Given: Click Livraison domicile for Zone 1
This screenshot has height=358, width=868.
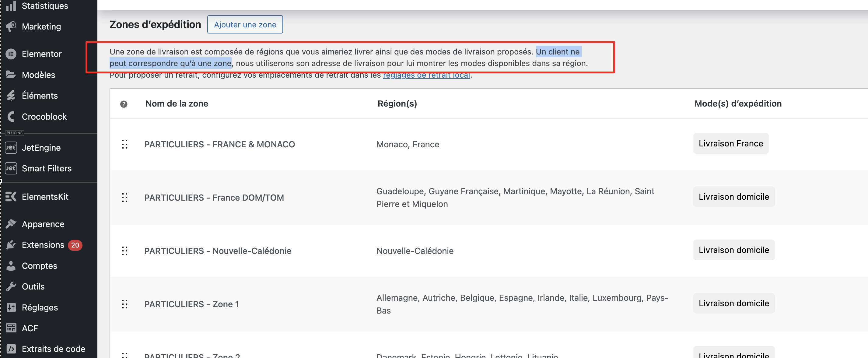Looking at the screenshot, I should 733,303.
